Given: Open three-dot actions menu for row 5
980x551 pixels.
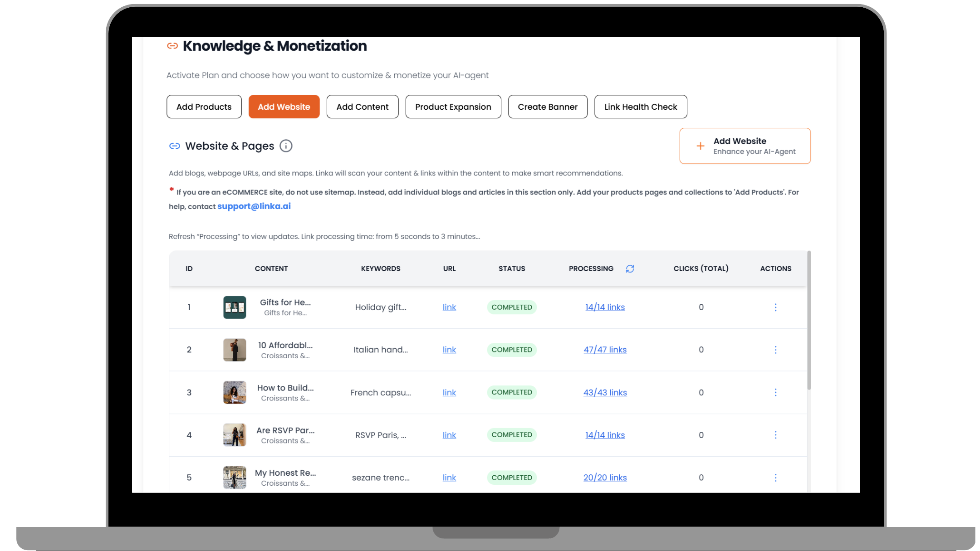Looking at the screenshot, I should pos(775,478).
